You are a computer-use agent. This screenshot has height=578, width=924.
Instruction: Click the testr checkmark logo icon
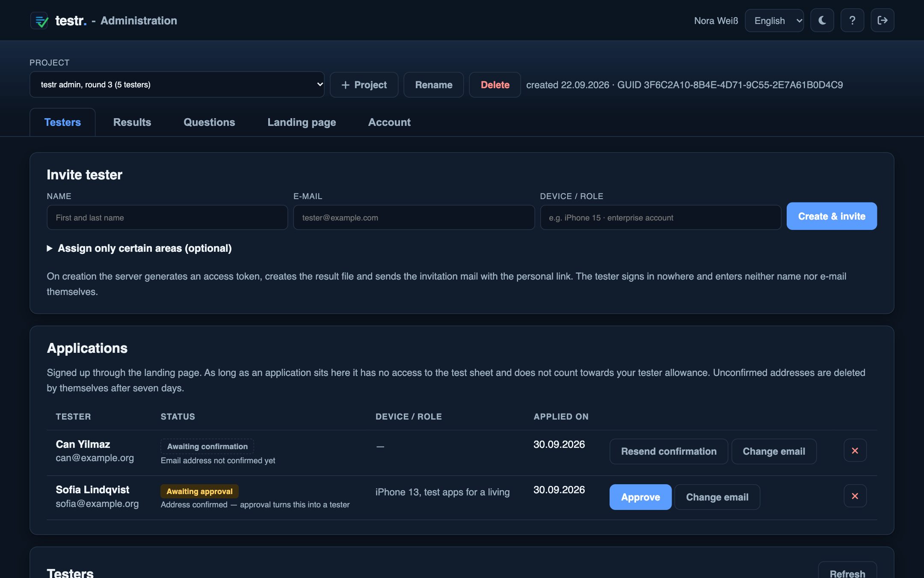(39, 21)
